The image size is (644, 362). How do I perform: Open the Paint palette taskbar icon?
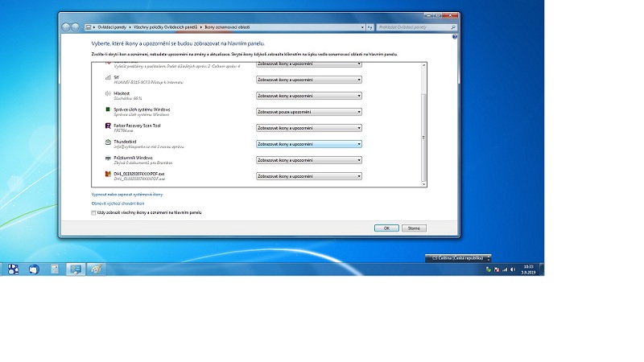pyautogui.click(x=97, y=269)
